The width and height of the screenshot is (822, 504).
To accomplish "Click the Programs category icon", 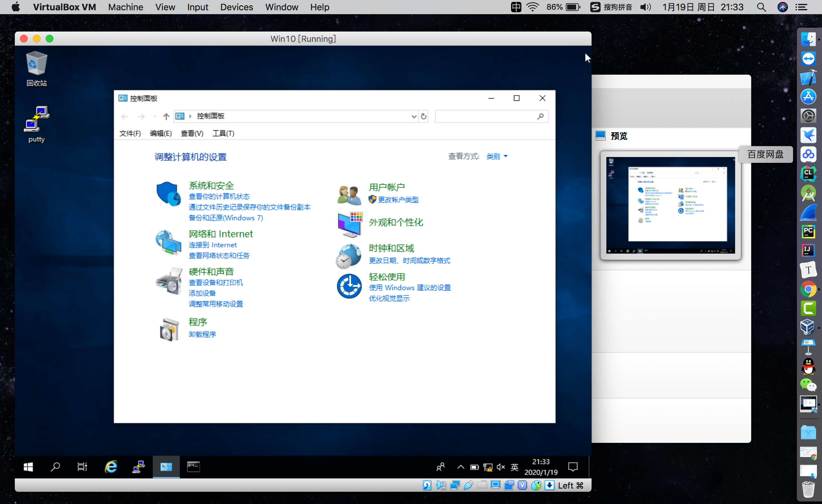I will coord(169,329).
